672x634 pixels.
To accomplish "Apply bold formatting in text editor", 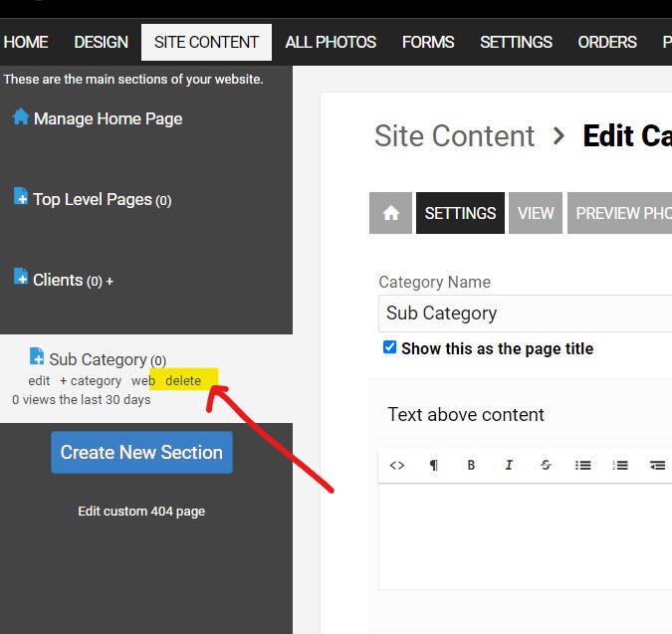I will 471,465.
